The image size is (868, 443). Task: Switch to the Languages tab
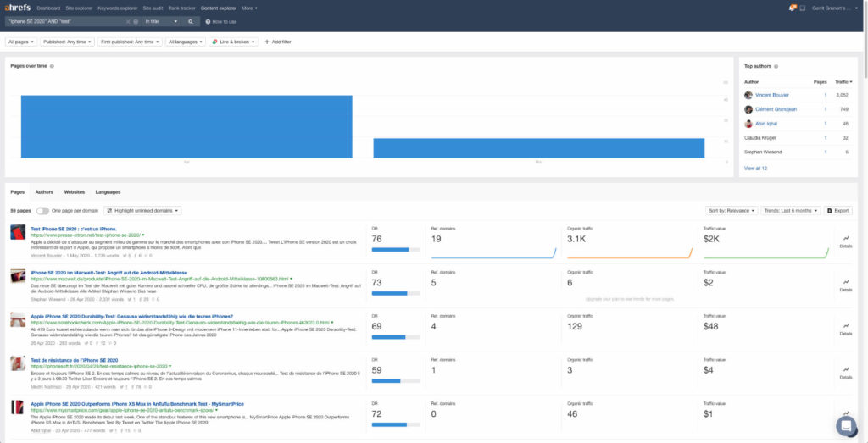click(108, 192)
